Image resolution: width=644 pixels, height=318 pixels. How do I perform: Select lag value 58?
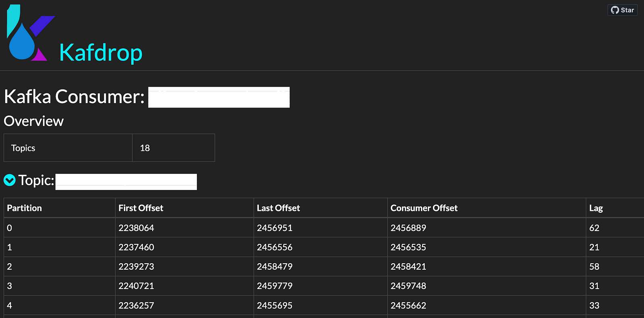(594, 266)
